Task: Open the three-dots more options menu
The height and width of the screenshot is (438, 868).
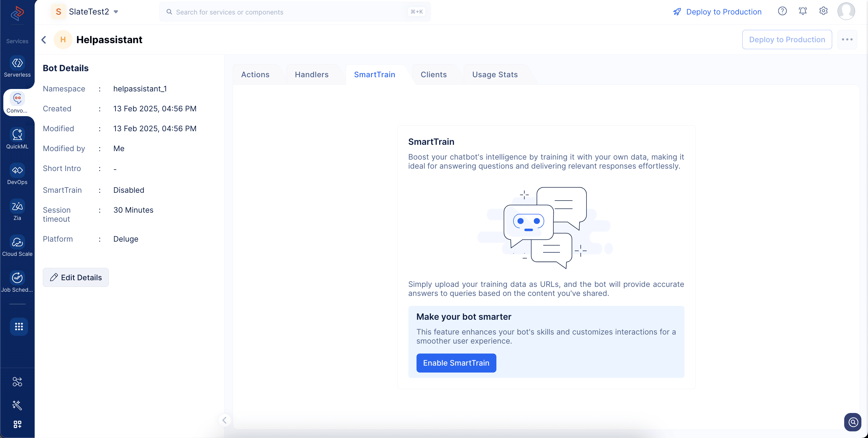Action: tap(847, 40)
